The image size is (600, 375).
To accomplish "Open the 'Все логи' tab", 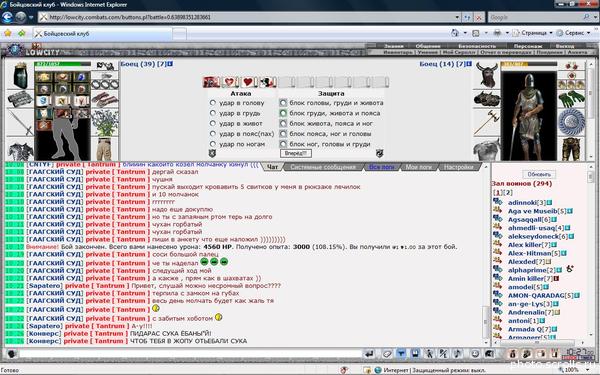I will (x=382, y=167).
